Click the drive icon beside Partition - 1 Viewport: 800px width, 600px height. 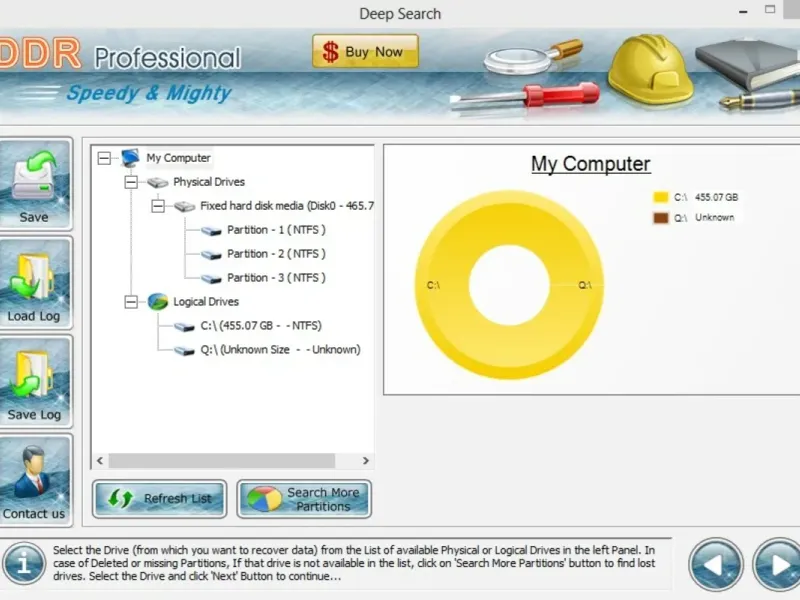[211, 231]
